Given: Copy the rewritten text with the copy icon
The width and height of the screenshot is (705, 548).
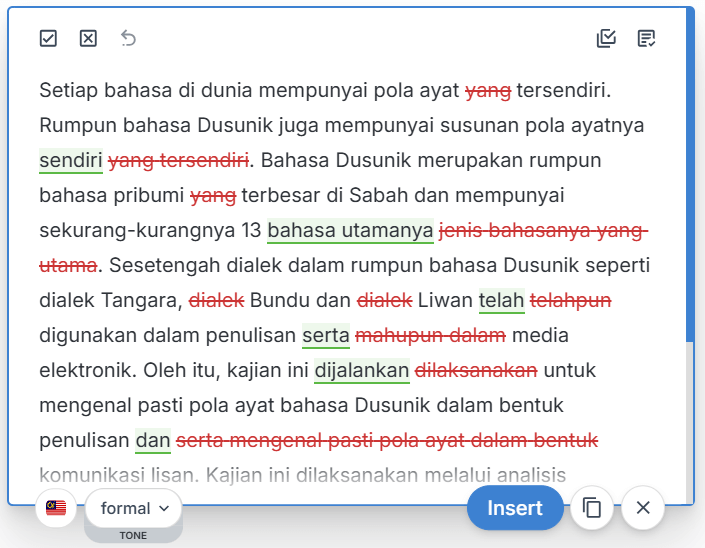Looking at the screenshot, I should tap(592, 508).
